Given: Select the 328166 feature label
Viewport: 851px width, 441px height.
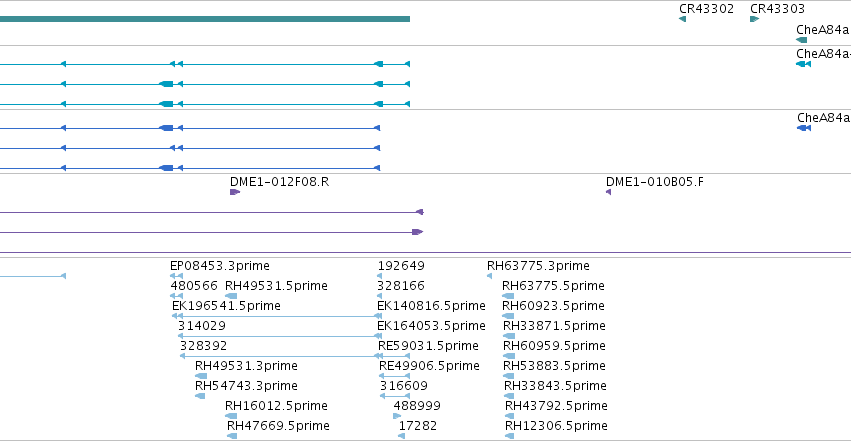Looking at the screenshot, I should click(x=401, y=286).
